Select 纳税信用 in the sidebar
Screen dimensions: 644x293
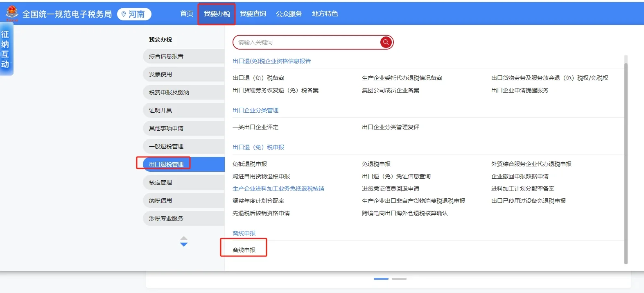(184, 200)
